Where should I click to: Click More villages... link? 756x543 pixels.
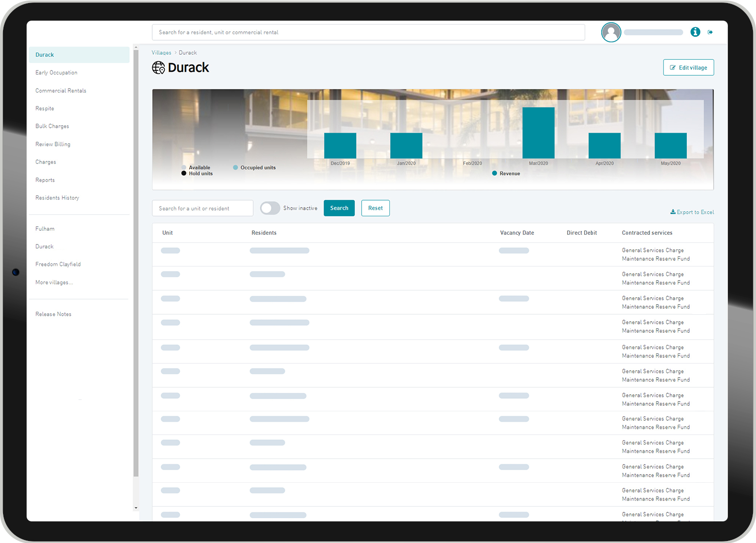[x=54, y=283]
